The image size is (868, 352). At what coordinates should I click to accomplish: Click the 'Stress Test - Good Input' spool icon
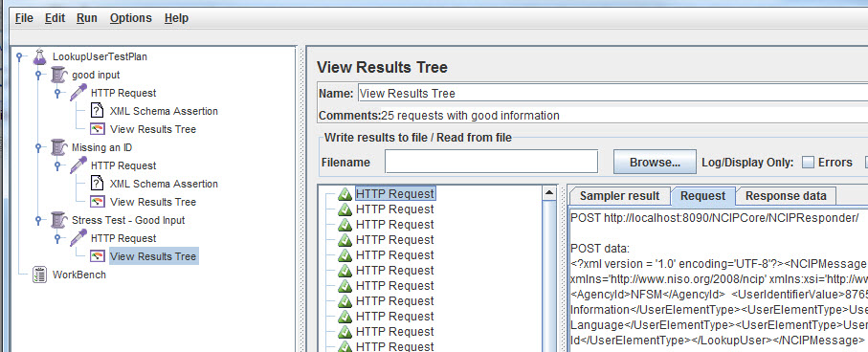58,220
